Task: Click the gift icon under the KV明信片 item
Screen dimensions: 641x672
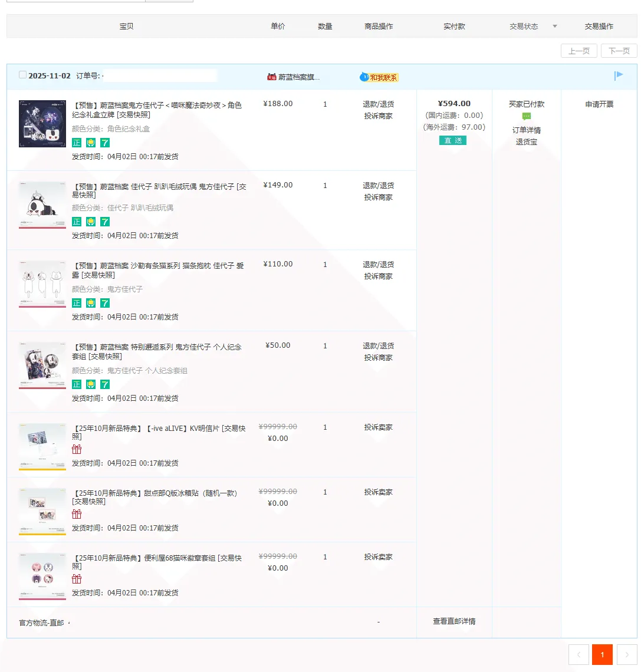Action: pyautogui.click(x=77, y=450)
